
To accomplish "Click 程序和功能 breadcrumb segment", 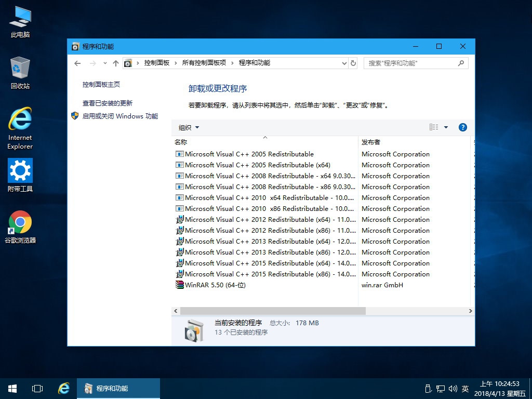I will point(255,63).
